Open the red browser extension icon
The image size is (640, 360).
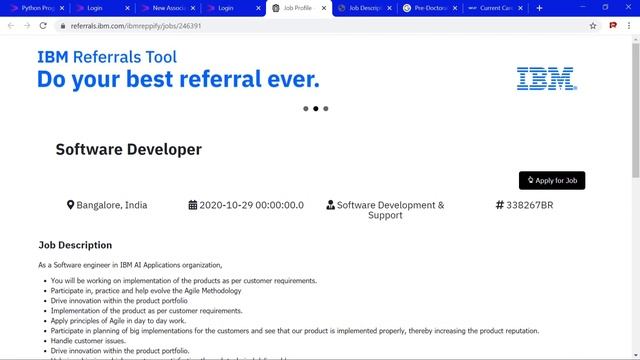point(613,25)
